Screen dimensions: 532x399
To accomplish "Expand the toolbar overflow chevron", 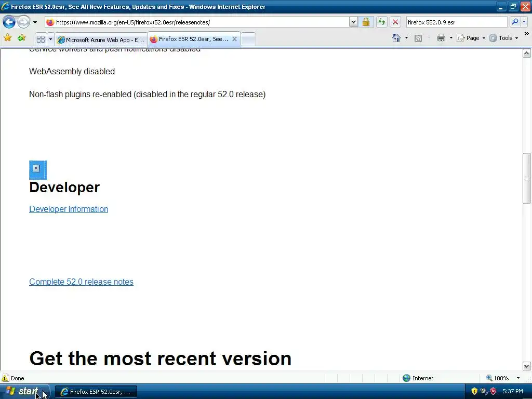I will [x=526, y=34].
